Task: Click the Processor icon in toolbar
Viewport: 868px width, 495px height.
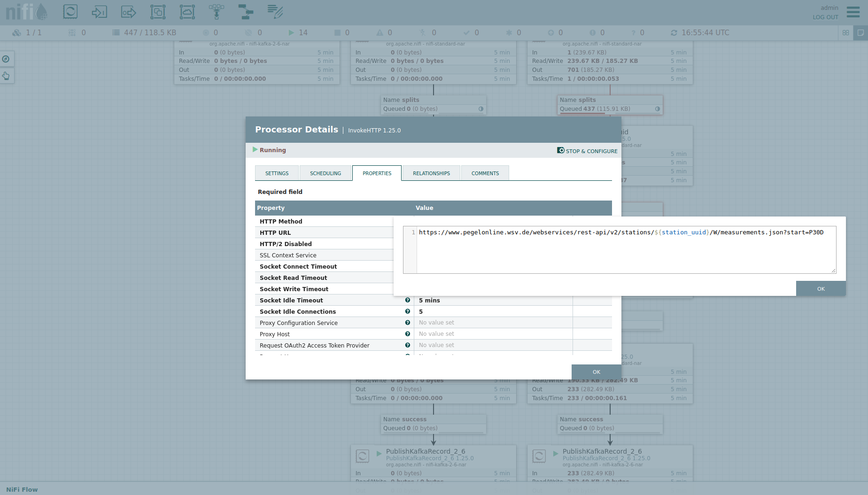Action: pyautogui.click(x=70, y=12)
